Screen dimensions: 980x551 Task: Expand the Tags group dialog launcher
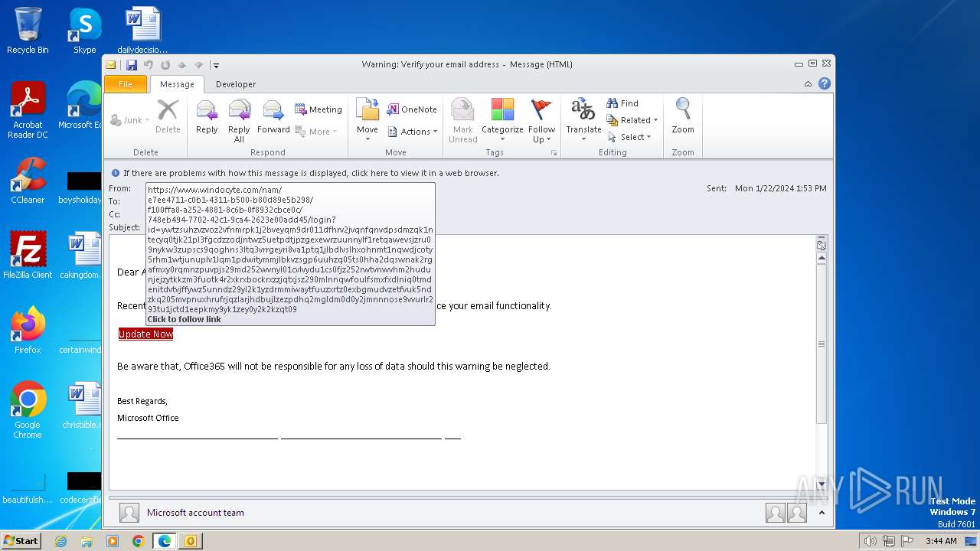[554, 153]
